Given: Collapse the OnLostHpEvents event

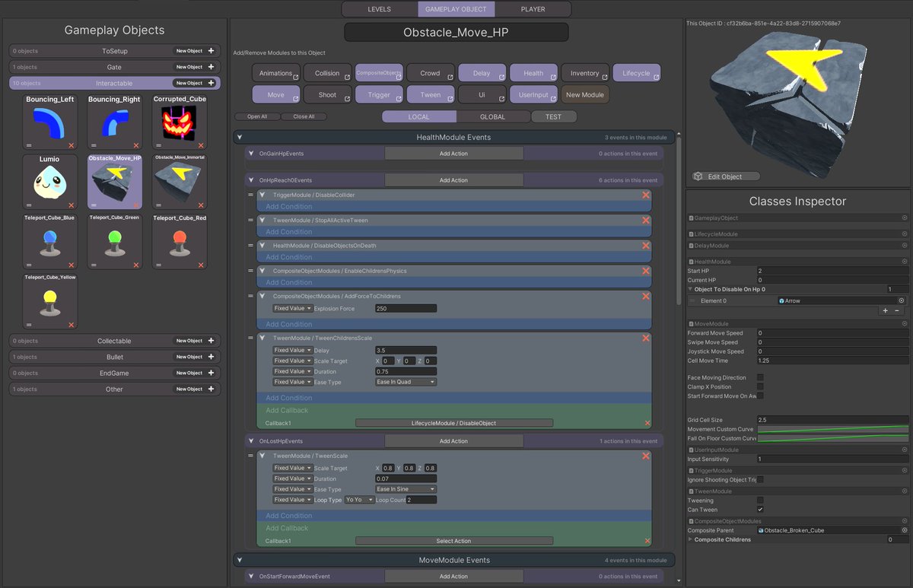Looking at the screenshot, I should [252, 441].
